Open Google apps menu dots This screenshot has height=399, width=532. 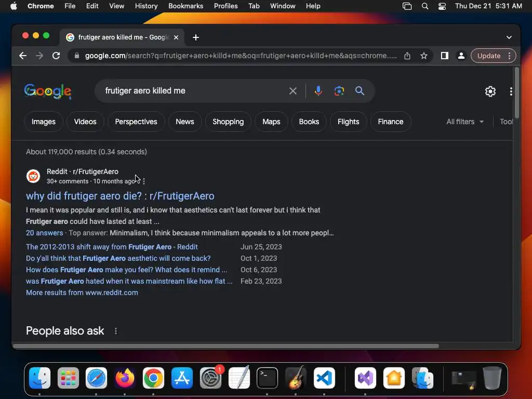(x=511, y=91)
